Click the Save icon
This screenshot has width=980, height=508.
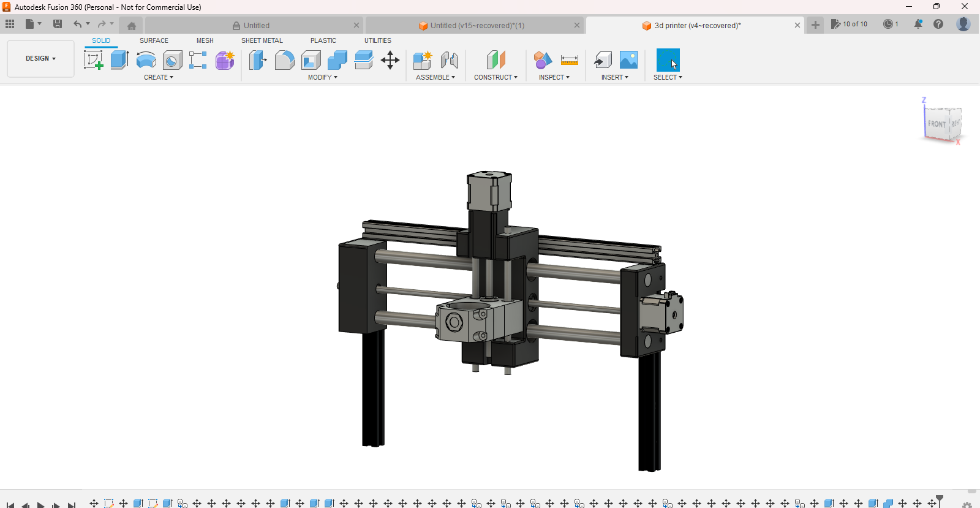click(x=58, y=24)
